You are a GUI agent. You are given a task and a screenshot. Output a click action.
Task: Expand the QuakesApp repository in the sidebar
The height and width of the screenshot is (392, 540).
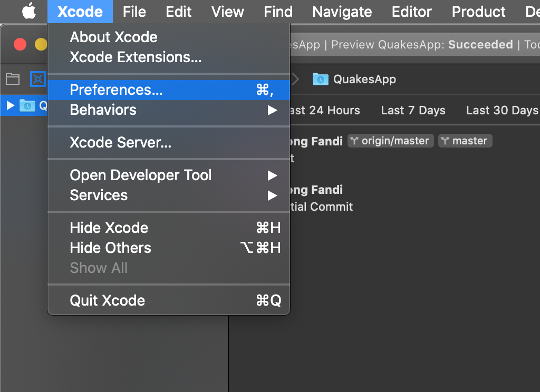point(9,105)
